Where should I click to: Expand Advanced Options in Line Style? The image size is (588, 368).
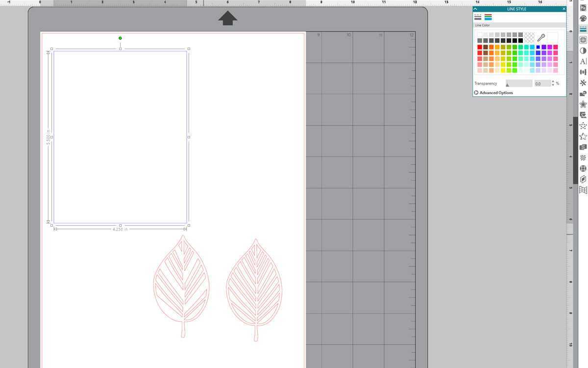[494, 93]
